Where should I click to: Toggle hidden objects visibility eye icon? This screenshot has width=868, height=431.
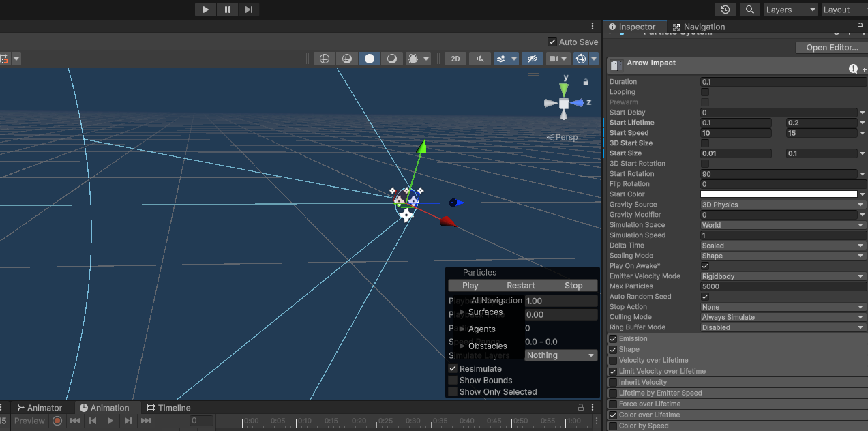[x=533, y=59]
